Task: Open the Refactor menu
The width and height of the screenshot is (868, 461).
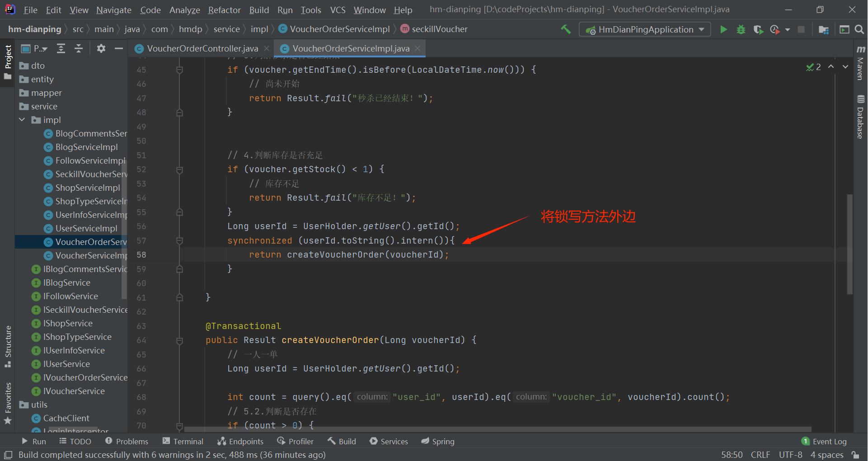Action: point(224,9)
